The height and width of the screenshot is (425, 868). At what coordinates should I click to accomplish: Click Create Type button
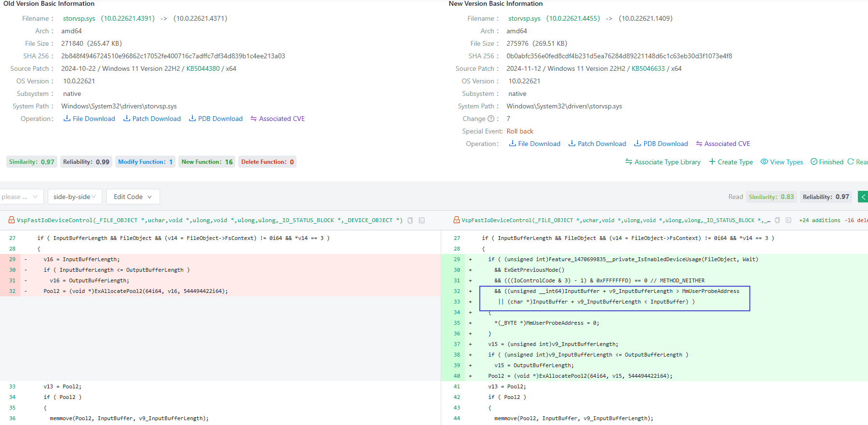[x=731, y=162]
